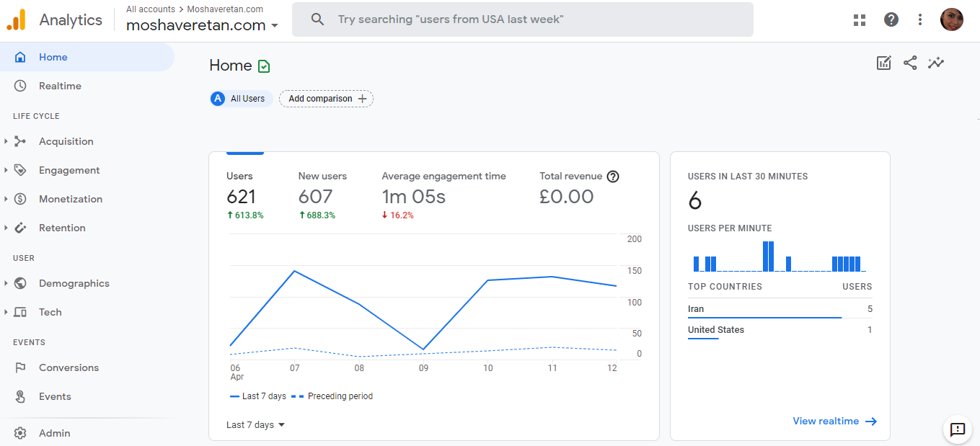The height and width of the screenshot is (446, 980).
Task: Click the Retention magnet icon
Action: pyautogui.click(x=20, y=228)
